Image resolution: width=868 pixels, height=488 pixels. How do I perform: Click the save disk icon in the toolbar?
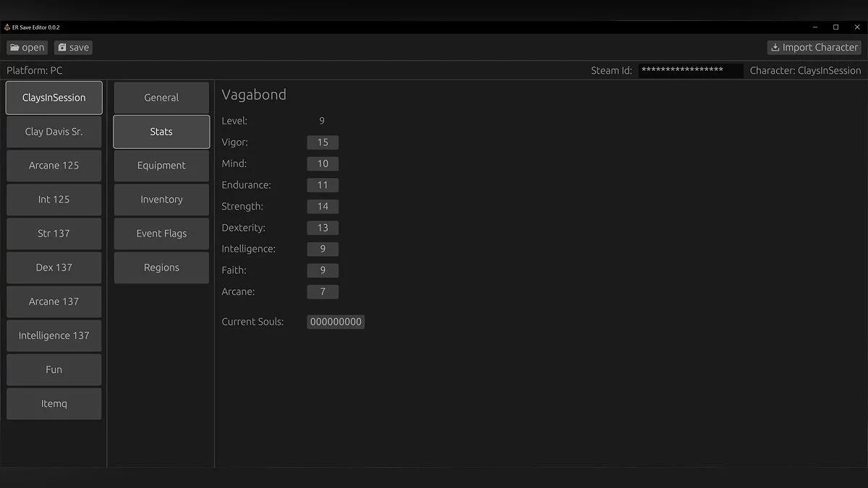(61, 47)
